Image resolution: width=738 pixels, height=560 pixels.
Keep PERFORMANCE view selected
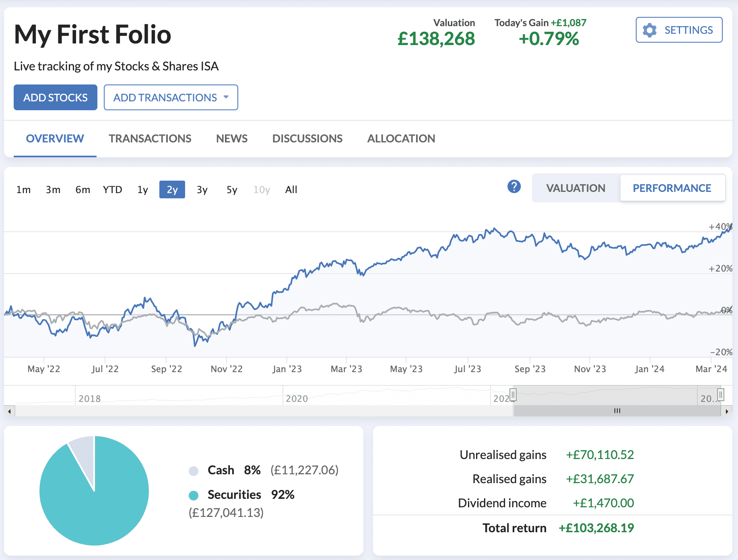[x=672, y=187]
